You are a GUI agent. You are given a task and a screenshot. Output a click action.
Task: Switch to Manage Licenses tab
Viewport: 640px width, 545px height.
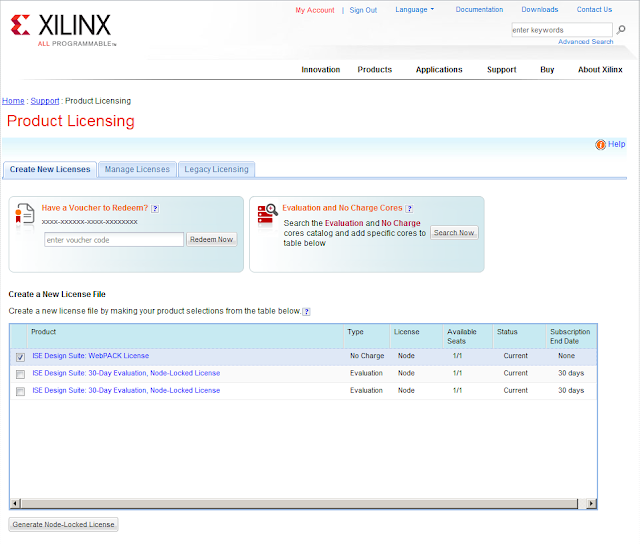(x=137, y=169)
